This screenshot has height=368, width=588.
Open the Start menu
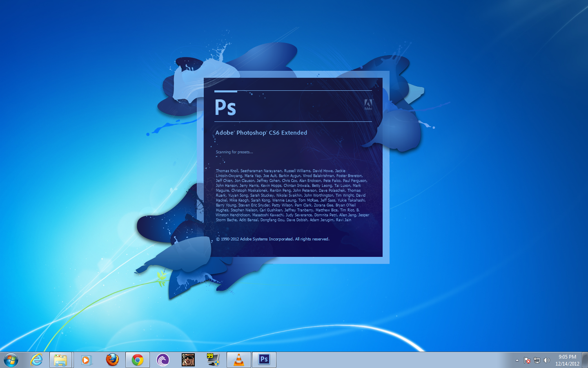point(11,360)
